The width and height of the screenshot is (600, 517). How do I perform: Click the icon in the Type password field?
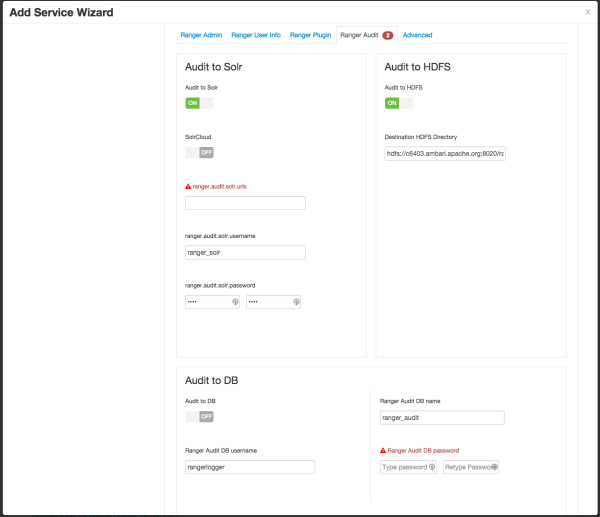pos(432,467)
